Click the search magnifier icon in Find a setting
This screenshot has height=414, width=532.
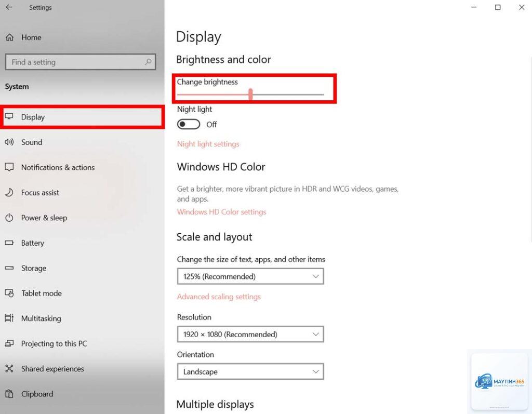click(148, 62)
